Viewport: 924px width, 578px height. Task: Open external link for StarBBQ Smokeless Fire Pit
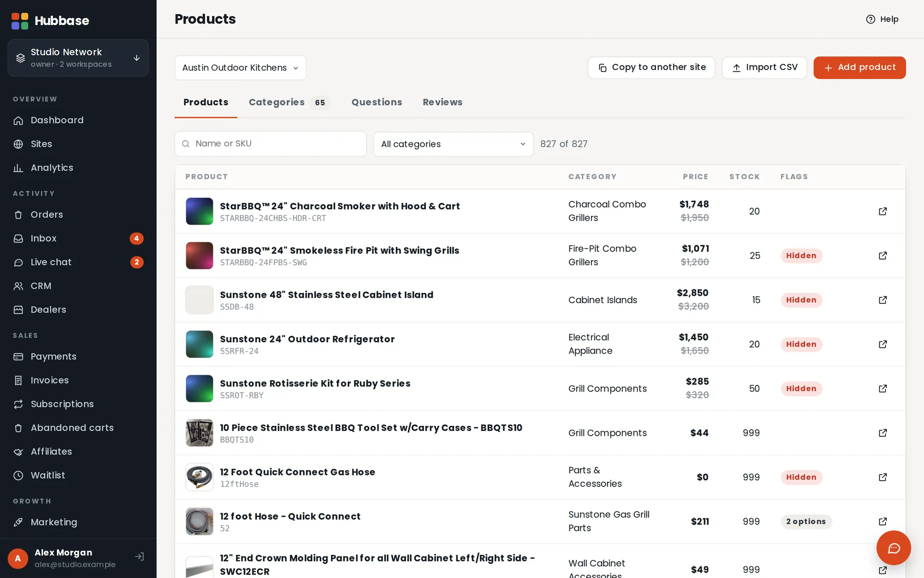pyautogui.click(x=883, y=256)
